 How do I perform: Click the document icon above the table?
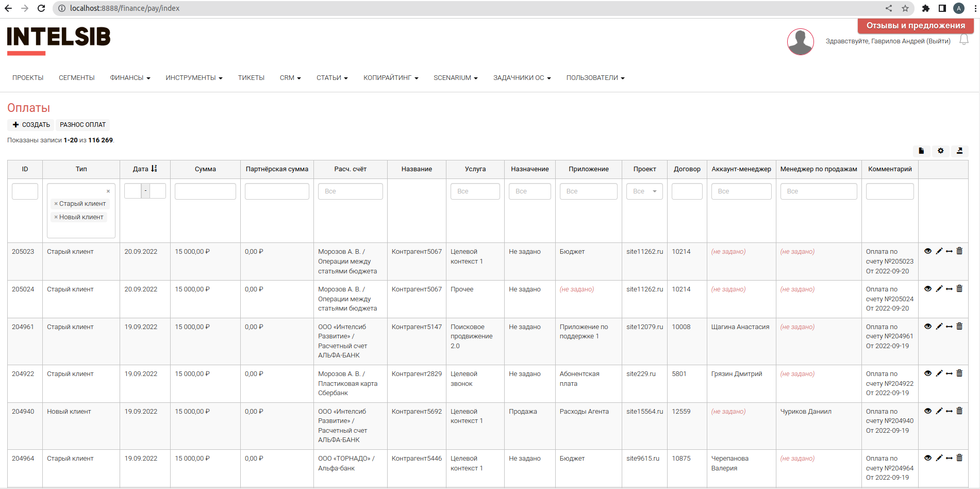click(921, 151)
